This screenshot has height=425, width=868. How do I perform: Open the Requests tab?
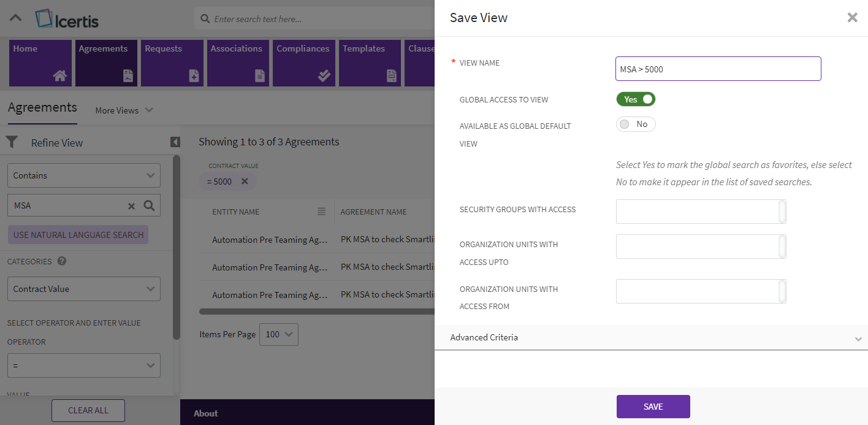[x=170, y=63]
